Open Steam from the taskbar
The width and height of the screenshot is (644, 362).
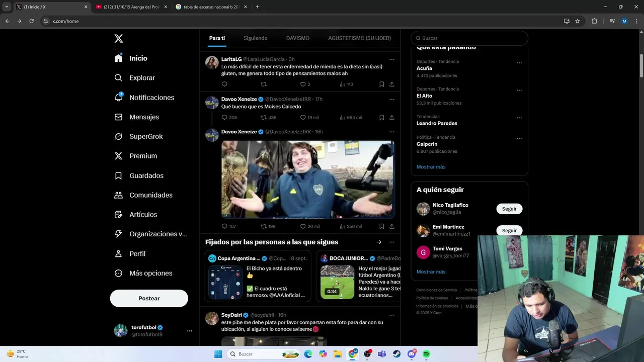coord(396,354)
